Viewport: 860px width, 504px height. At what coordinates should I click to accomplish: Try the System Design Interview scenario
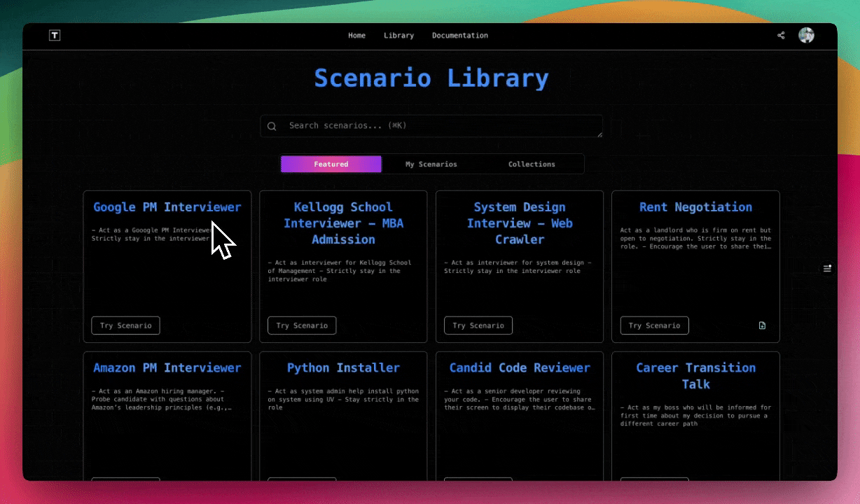(478, 325)
